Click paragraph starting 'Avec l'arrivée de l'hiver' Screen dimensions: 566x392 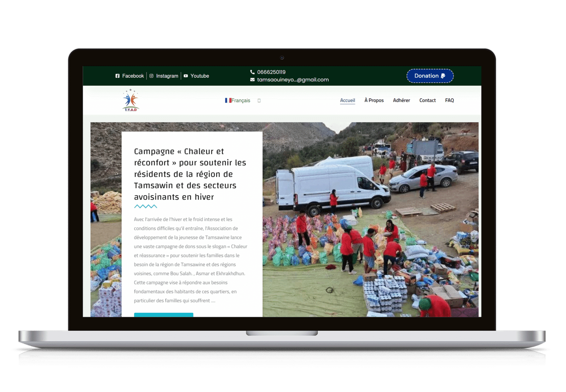[x=191, y=260]
